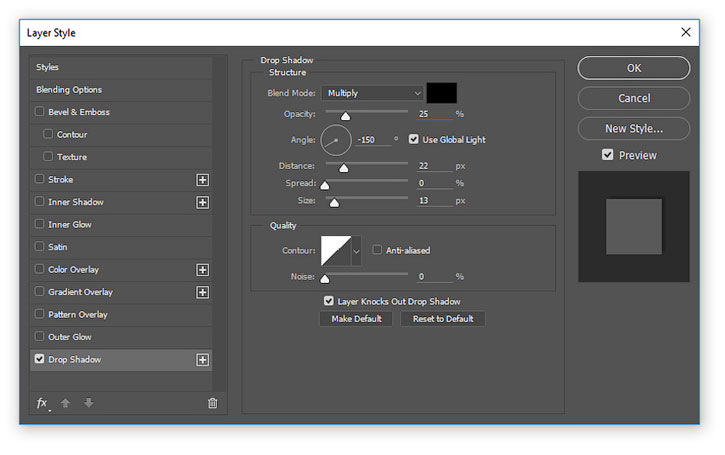Click the Contour shape thumbnail
The image size is (725, 455).
pyautogui.click(x=336, y=251)
